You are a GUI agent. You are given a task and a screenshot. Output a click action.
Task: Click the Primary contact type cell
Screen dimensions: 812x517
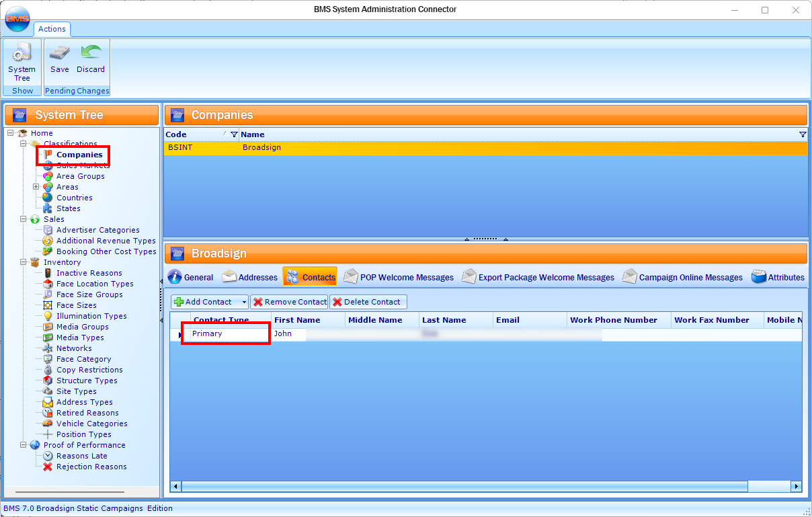click(x=231, y=333)
